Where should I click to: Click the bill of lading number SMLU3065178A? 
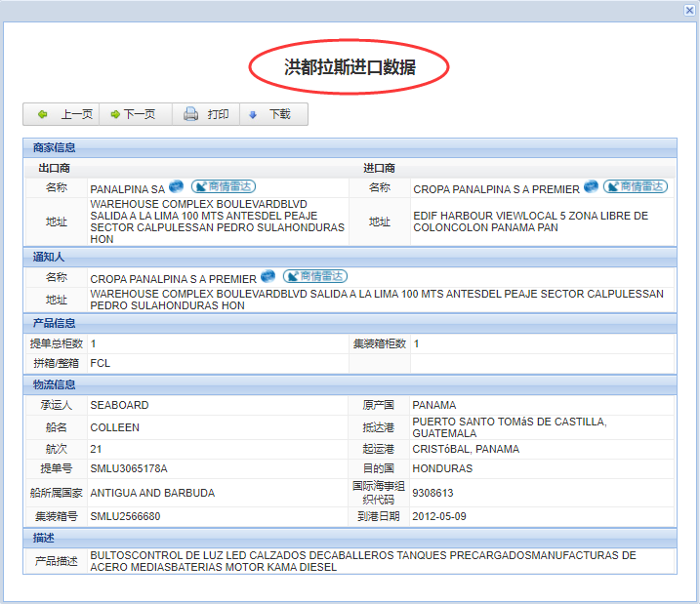coord(129,468)
